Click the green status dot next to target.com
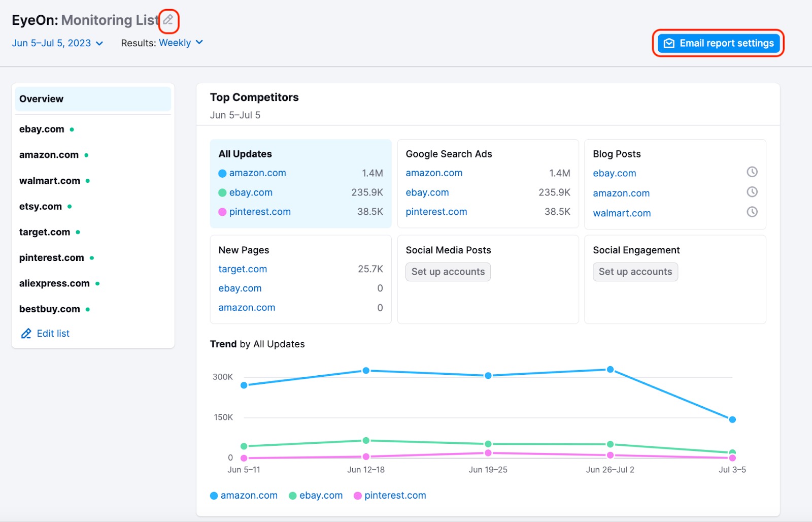812x522 pixels. click(x=78, y=232)
